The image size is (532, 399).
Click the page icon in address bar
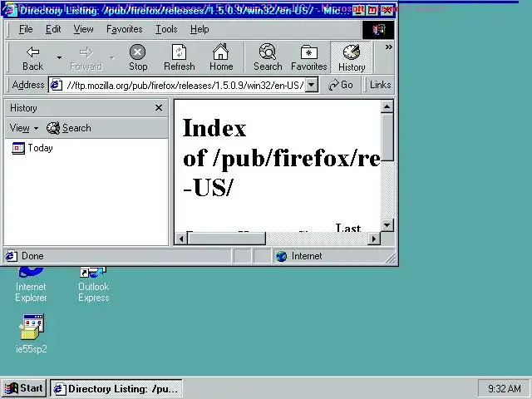point(56,85)
